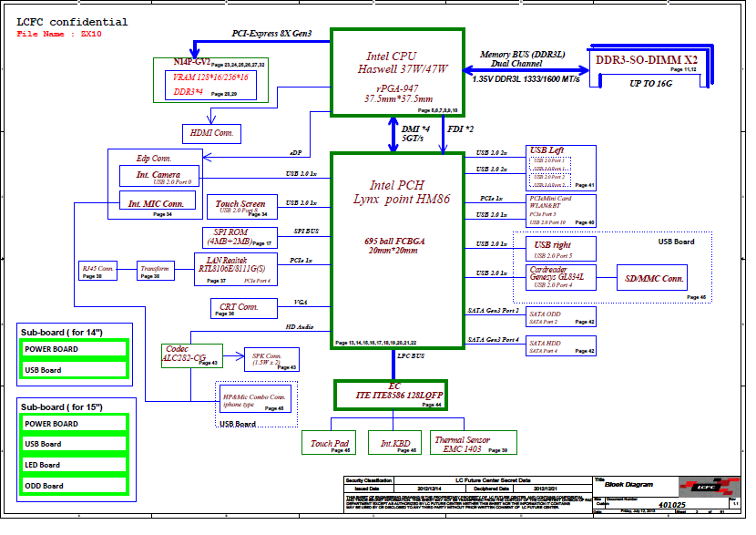Select the USB right block
The height and width of the screenshot is (535, 756).
(561, 249)
